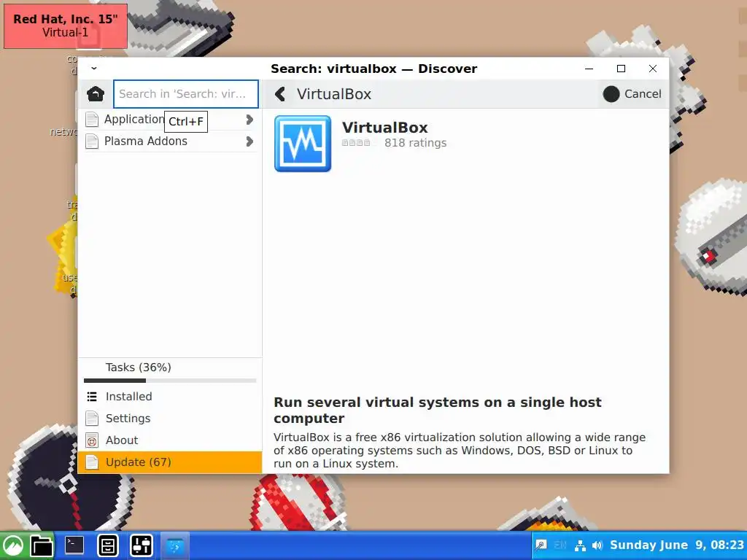Click the clock showing Sunday June 9
Image resolution: width=747 pixels, height=560 pixels.
677,545
